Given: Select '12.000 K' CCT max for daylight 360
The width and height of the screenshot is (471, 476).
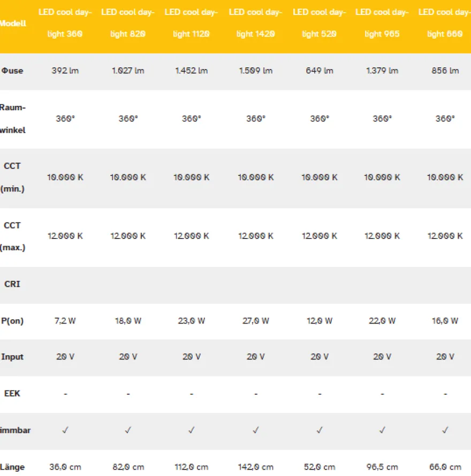Looking at the screenshot, I should coord(65,236).
